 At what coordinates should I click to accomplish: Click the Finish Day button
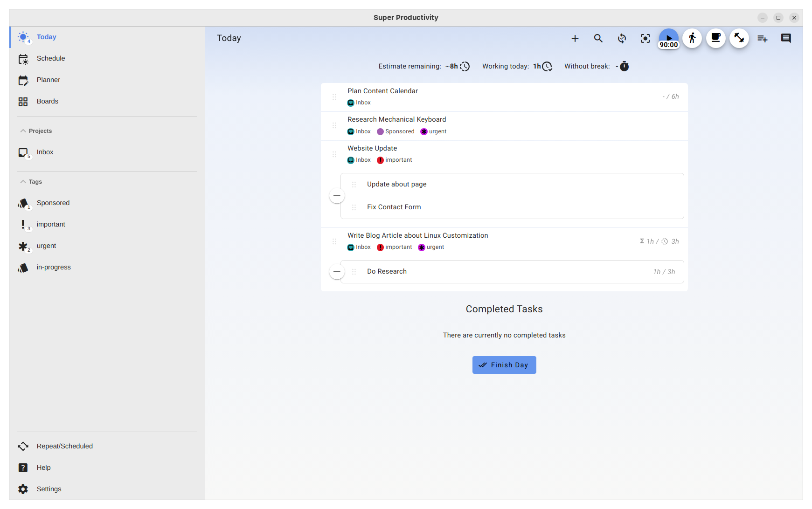[x=504, y=365]
